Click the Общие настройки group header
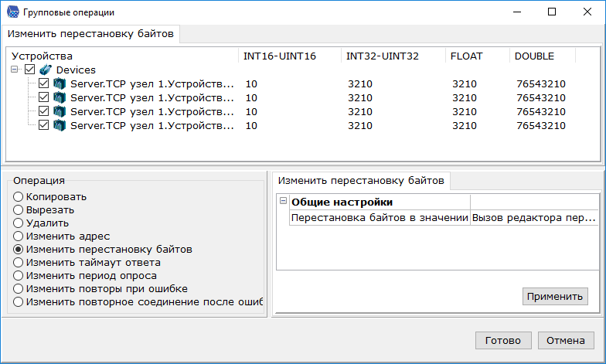This screenshot has width=606, height=364. 342,202
